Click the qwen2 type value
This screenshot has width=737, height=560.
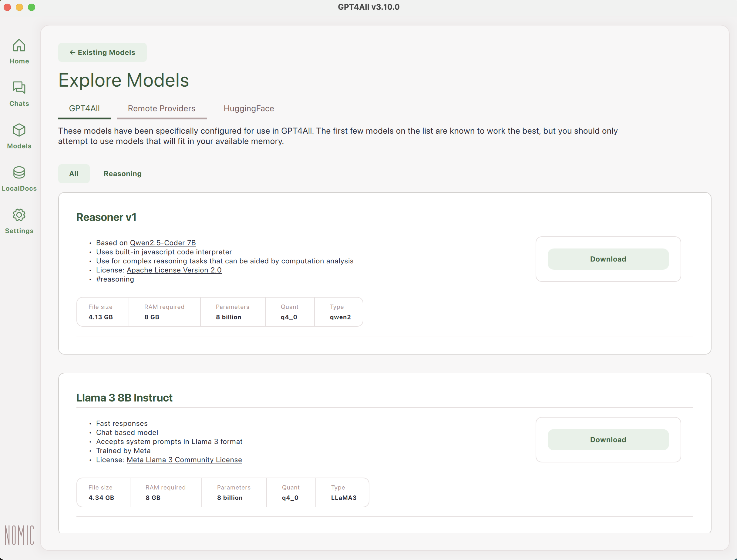[340, 317]
